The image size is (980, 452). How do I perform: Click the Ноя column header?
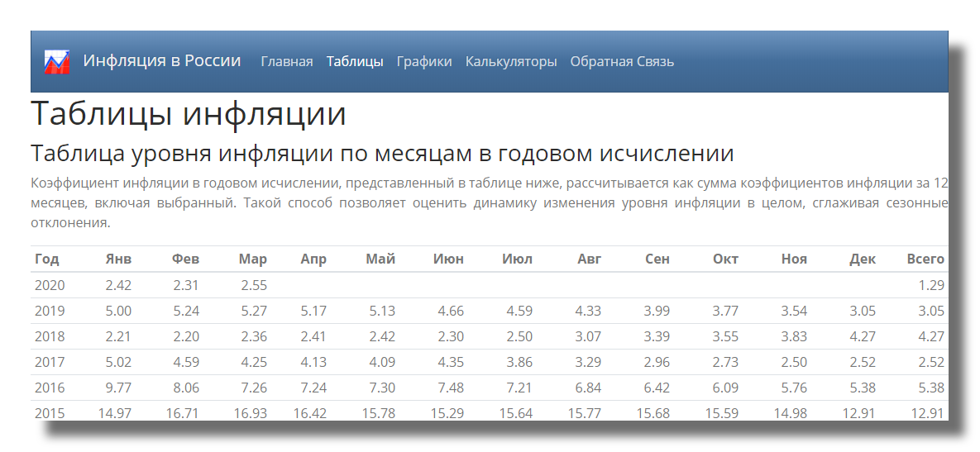tap(794, 259)
